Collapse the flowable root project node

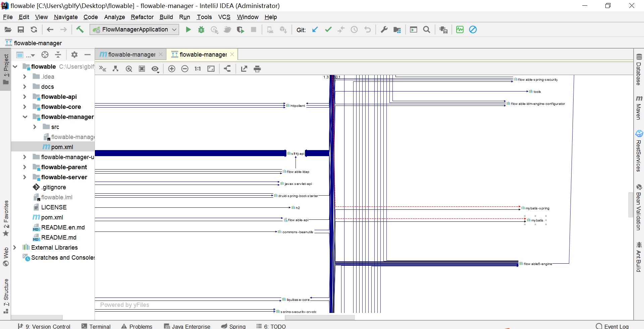tap(15, 67)
